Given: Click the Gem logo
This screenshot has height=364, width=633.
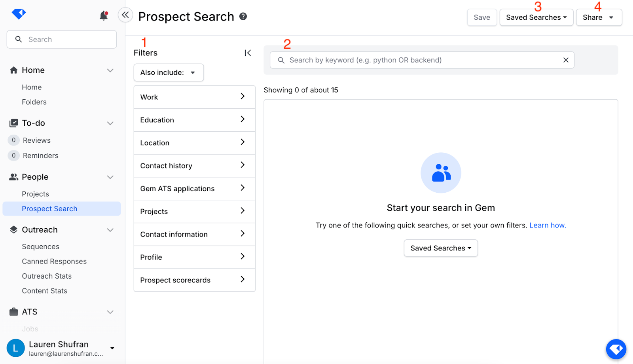Looking at the screenshot, I should click(x=19, y=13).
